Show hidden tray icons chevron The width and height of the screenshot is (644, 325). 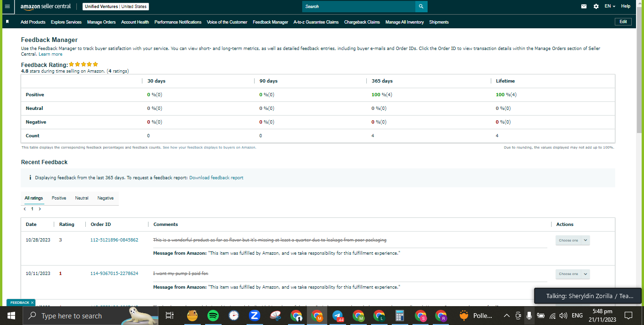click(x=507, y=316)
